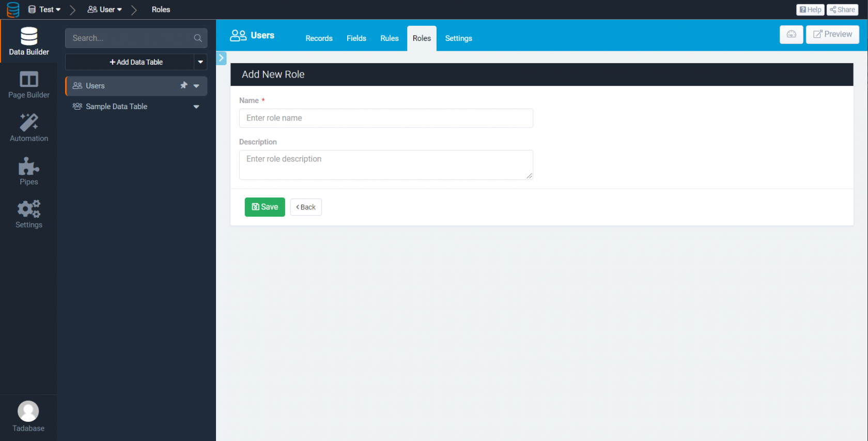This screenshot has width=868, height=441.
Task: Open the Pipes section
Action: (29, 171)
